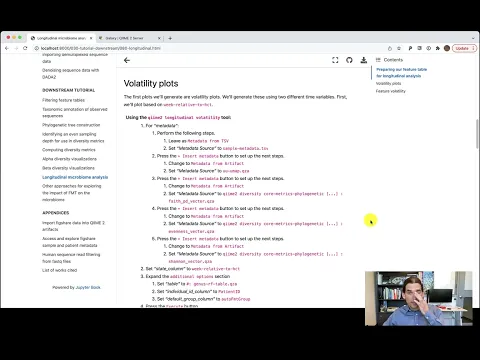480x360 pixels.
Task: Open Denoising sequence data with DADA2 link
Action: tap(70, 73)
